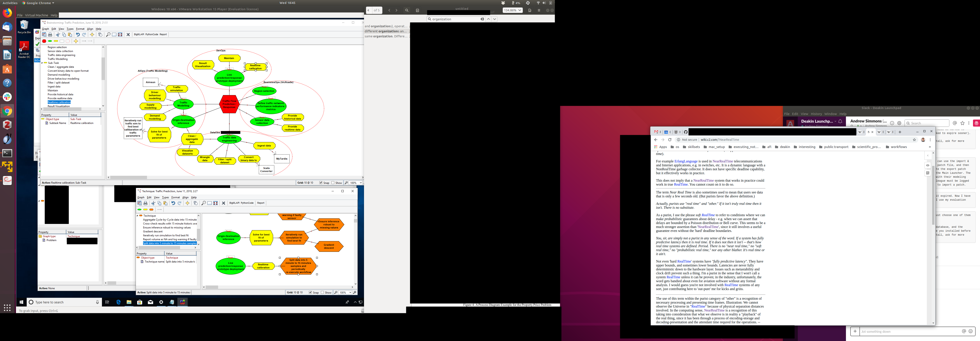Click the PythonCode button in Brainstorming toolbar
Image resolution: width=980 pixels, height=341 pixels.
(x=151, y=35)
